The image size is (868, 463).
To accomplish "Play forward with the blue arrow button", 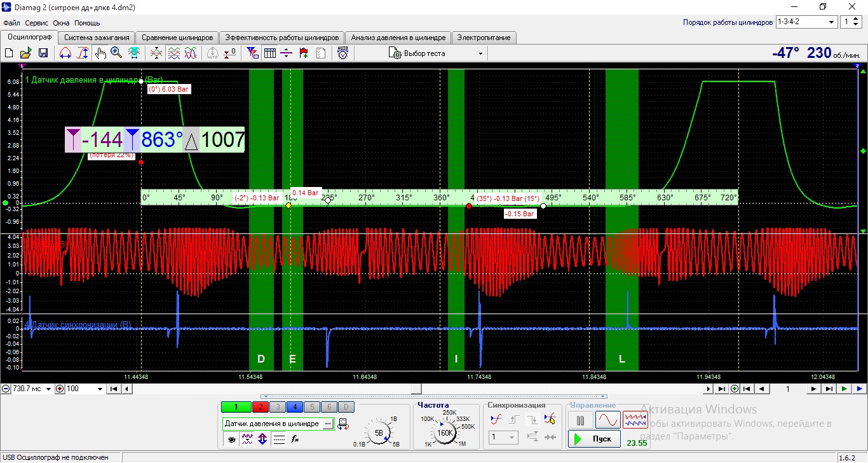I will pyautogui.click(x=859, y=389).
